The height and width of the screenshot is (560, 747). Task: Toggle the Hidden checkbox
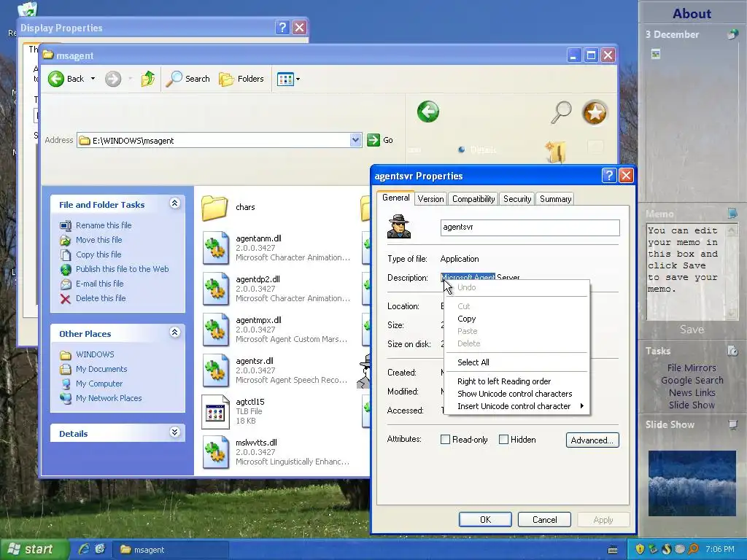[x=503, y=440]
